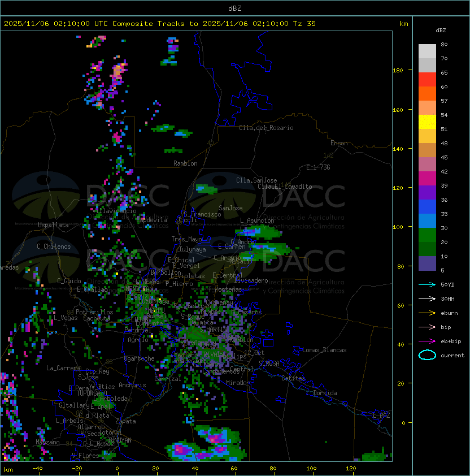Click the 'Villavicencio' place label

tap(115, 211)
